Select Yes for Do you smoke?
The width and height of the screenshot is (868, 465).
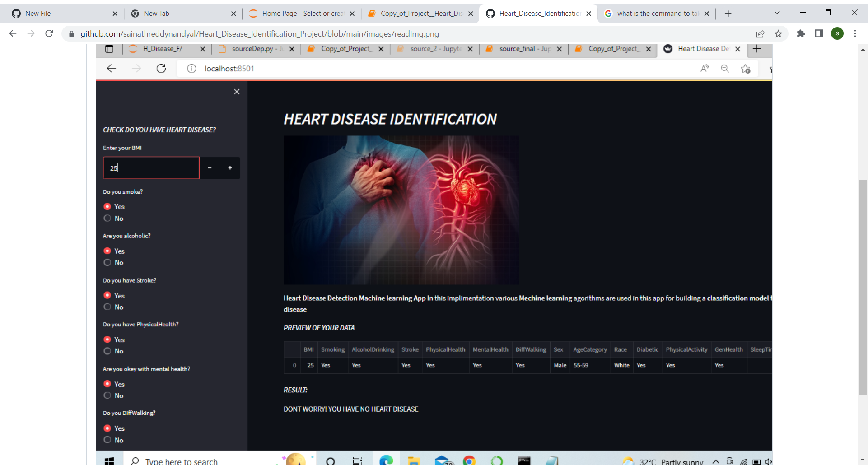click(107, 206)
